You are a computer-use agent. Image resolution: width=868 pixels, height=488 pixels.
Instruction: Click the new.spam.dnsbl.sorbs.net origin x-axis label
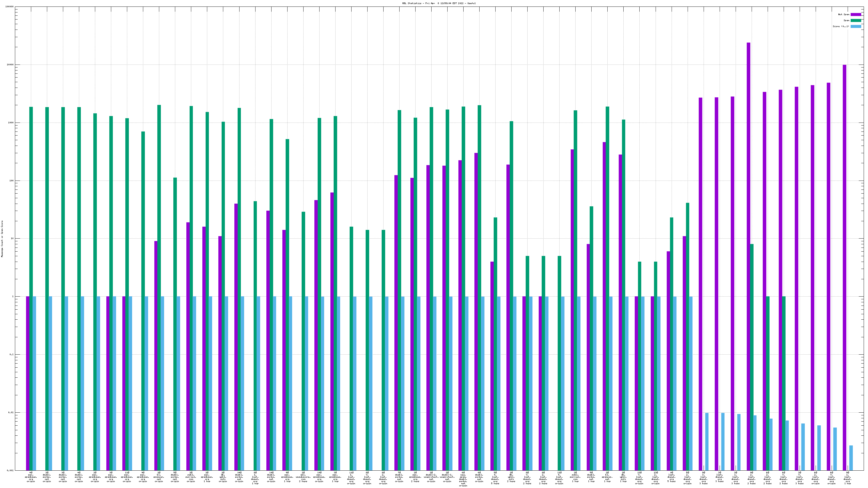[x=463, y=479]
